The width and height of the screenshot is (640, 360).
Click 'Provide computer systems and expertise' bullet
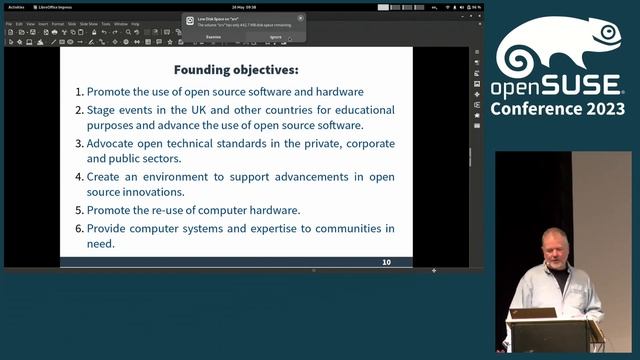[x=240, y=236]
